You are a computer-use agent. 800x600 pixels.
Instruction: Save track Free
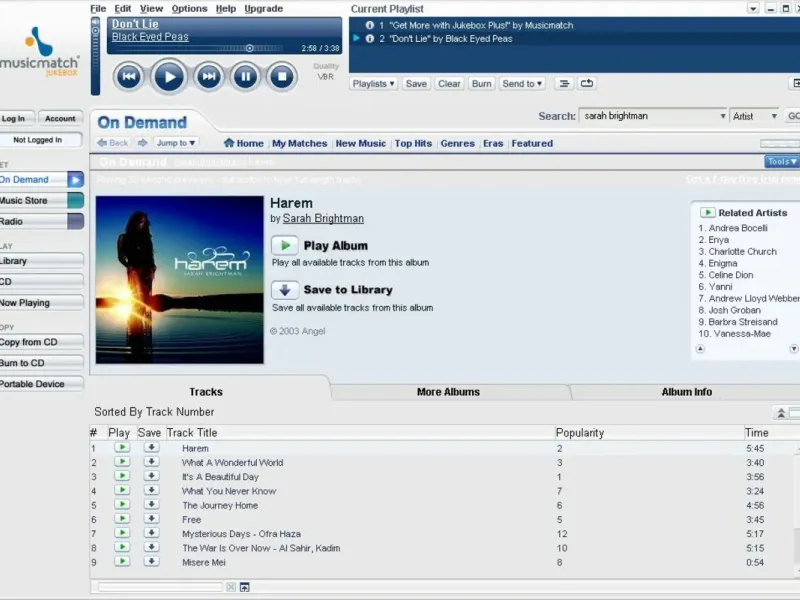pos(151,519)
